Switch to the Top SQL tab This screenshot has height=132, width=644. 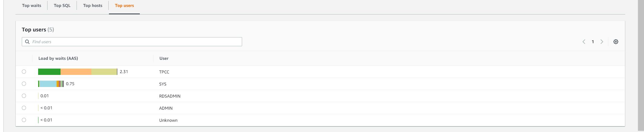pos(62,5)
